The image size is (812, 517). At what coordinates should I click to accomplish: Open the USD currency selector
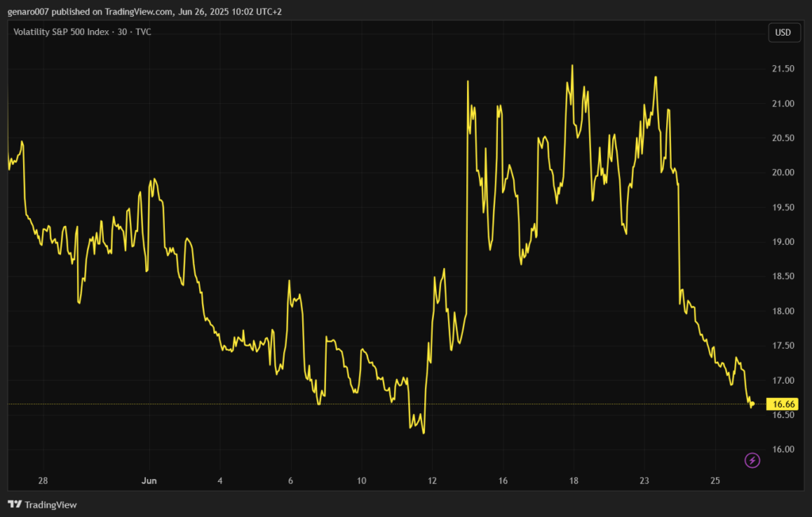coord(783,33)
